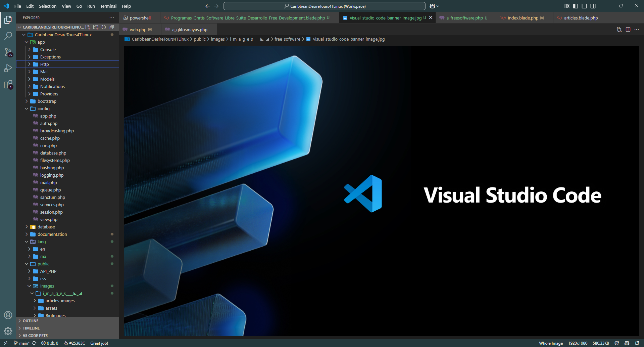The height and width of the screenshot is (347, 644).
Task: Click the New File icon in Explorer header
Action: (88, 27)
